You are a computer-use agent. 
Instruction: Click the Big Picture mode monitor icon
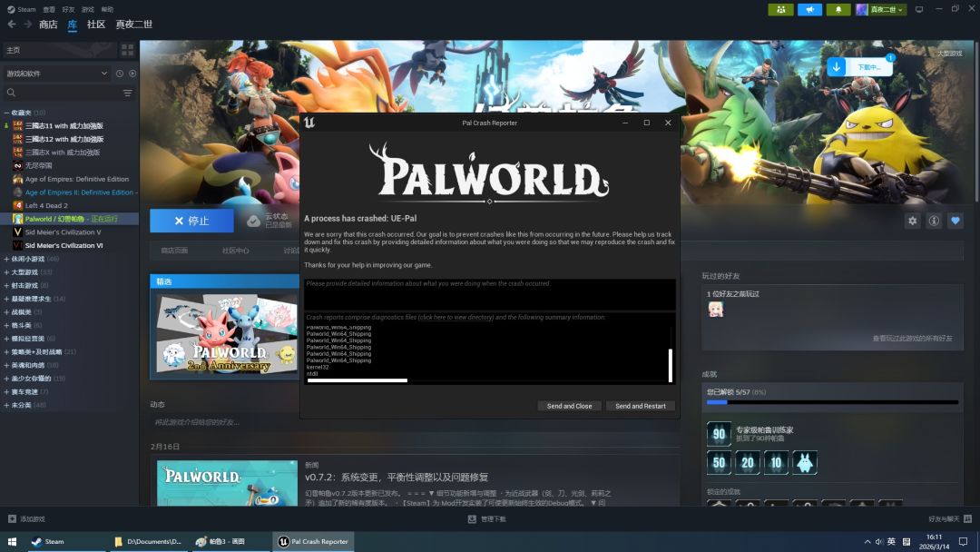918,9
